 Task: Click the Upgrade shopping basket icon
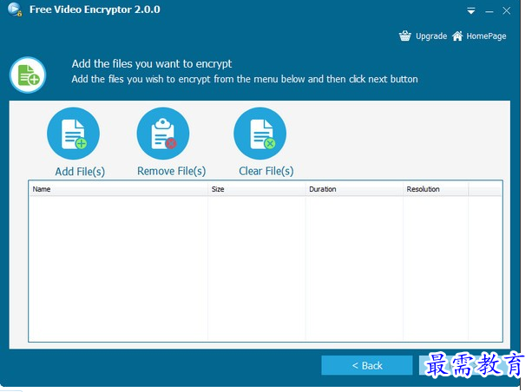(x=404, y=36)
